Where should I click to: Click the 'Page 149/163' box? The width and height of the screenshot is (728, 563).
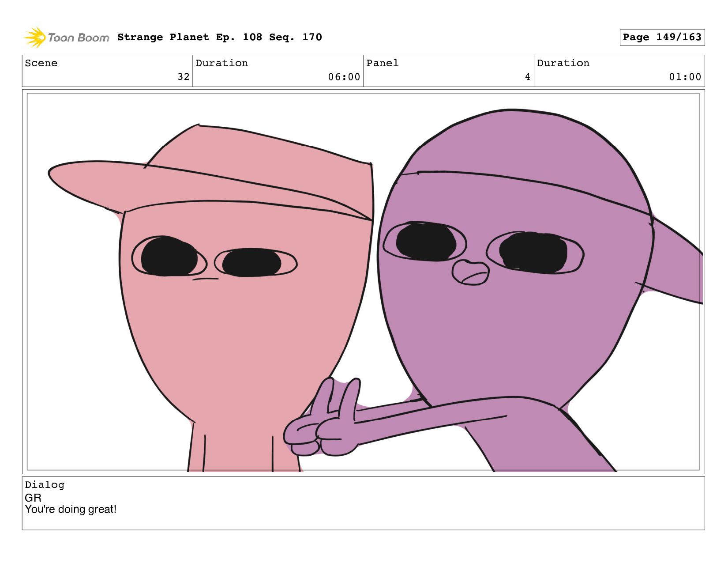662,37
